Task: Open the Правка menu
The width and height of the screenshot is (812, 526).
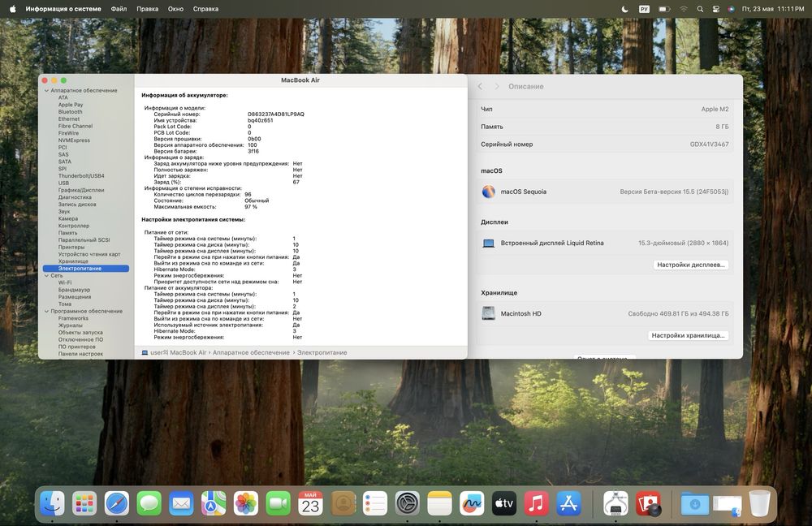Action: click(x=148, y=9)
